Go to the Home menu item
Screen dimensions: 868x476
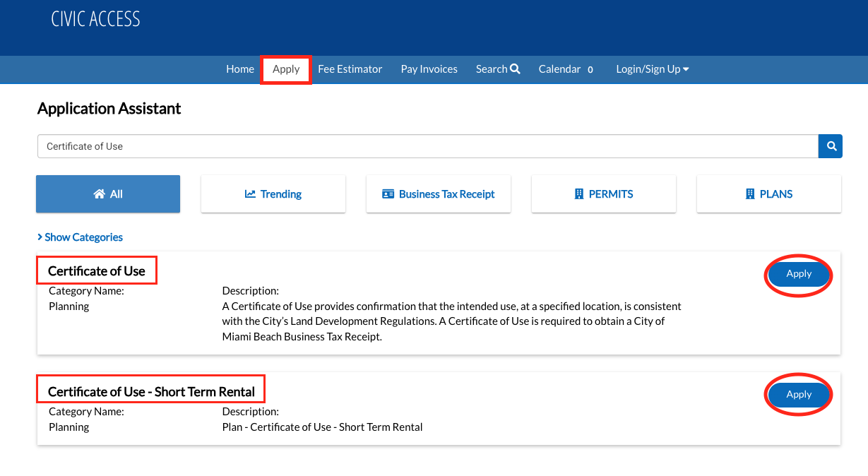(x=240, y=69)
